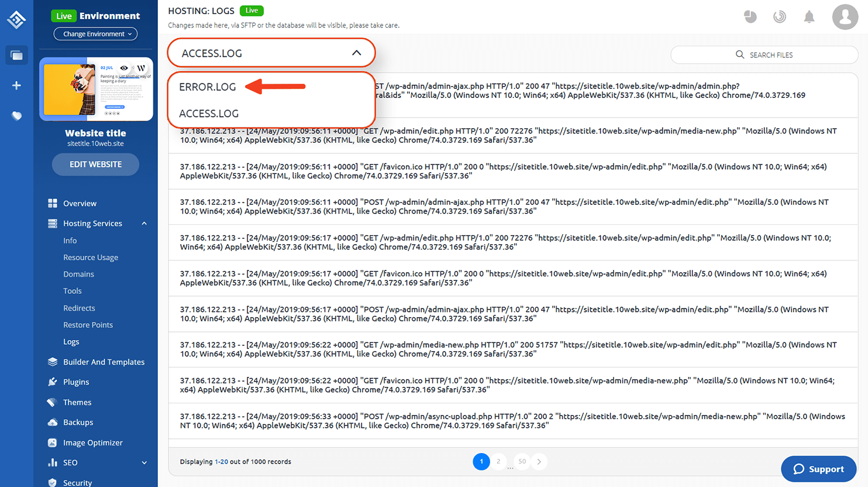Expand the SEO section chevron
The width and height of the screenshot is (868, 487).
coord(144,462)
